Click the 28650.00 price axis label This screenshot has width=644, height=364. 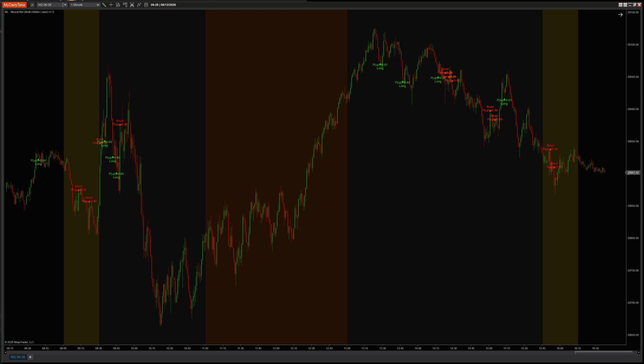pos(633,335)
